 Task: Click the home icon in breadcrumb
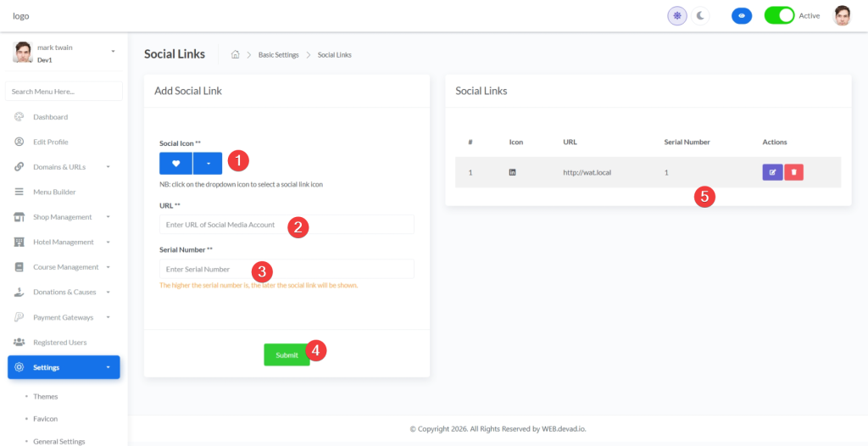coord(235,55)
